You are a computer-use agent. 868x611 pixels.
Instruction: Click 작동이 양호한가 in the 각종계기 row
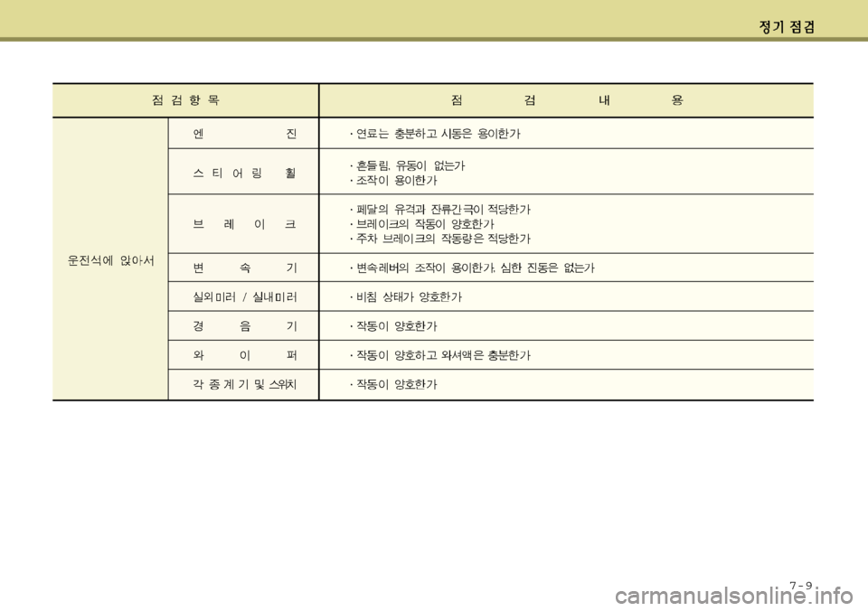coord(393,384)
